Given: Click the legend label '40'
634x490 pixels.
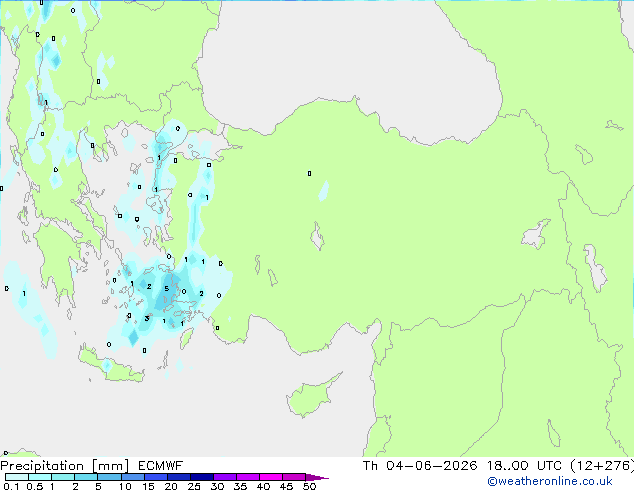Looking at the screenshot, I should tap(263, 486).
